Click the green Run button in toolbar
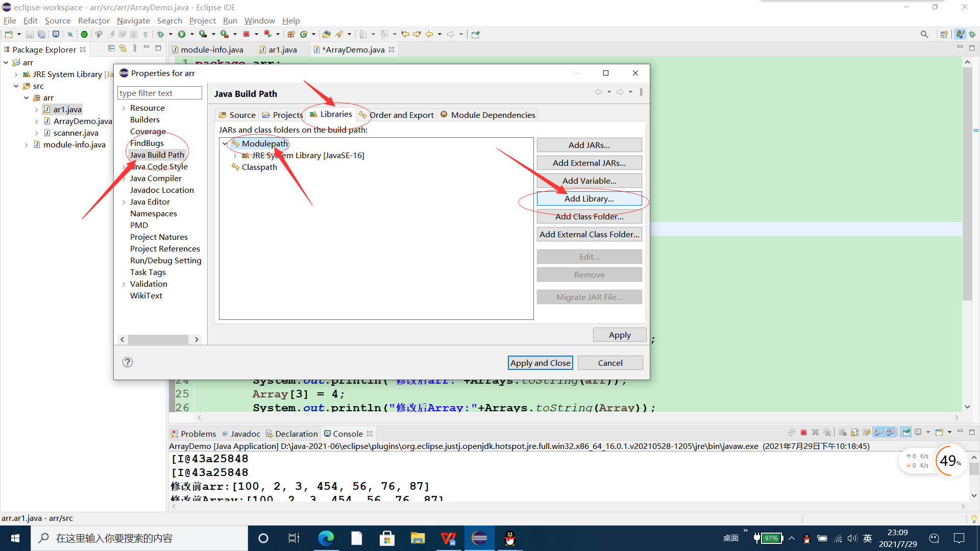The height and width of the screenshot is (551, 980). click(182, 34)
